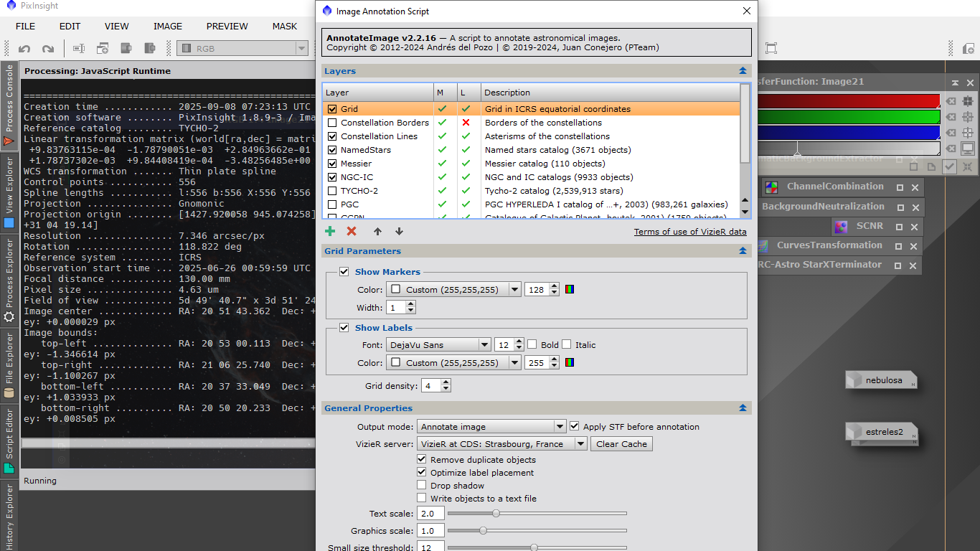Click the Clear Cache button
The height and width of the screenshot is (551, 980).
pyautogui.click(x=621, y=444)
